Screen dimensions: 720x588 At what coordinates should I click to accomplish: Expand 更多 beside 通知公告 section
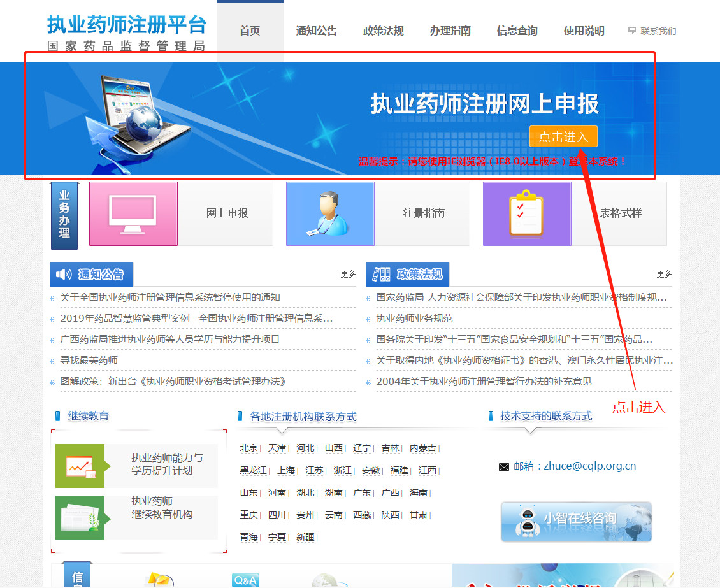(x=348, y=274)
